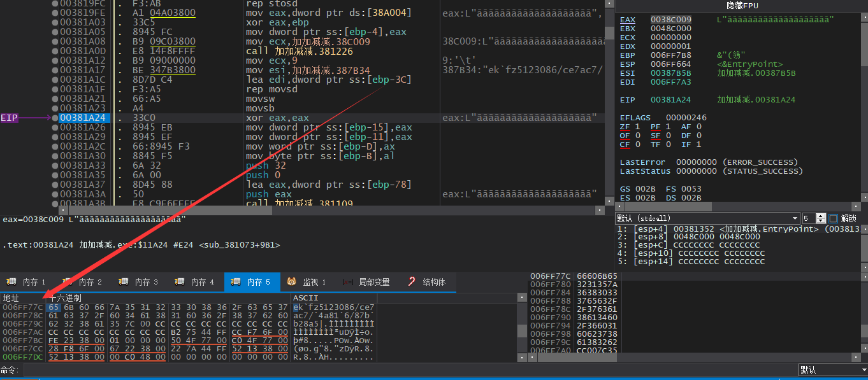Image resolution: width=868 pixels, height=380 pixels.
Task: Click the 监视 1 watch tab icon
Action: click(x=291, y=282)
